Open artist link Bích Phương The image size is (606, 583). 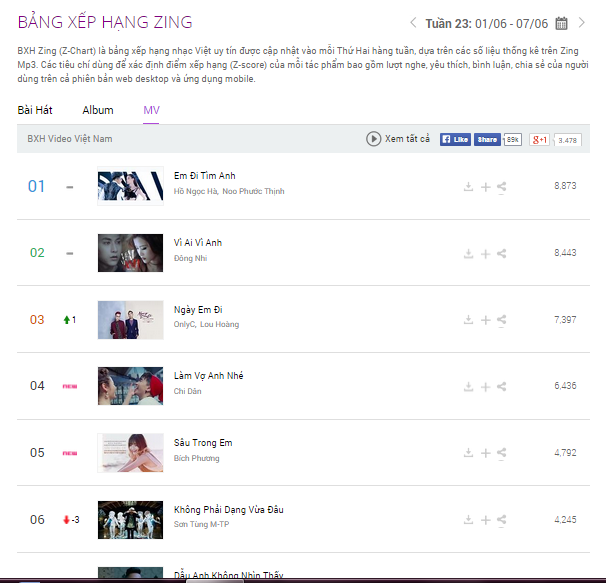[x=196, y=458]
